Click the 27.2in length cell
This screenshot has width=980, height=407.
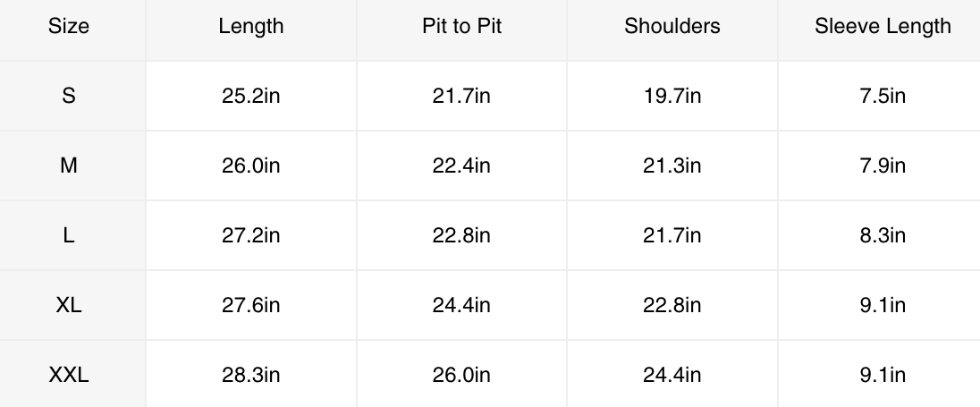coord(250,235)
